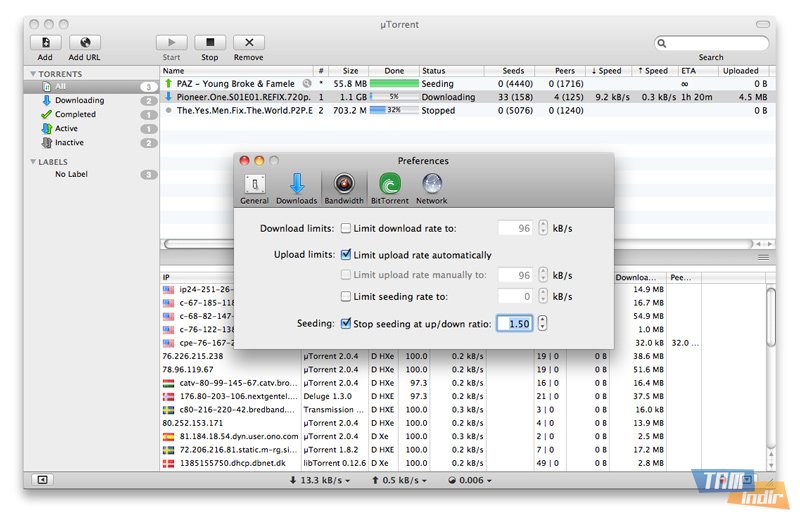Screen dimensions: 800x521
Task: Select the Bandwidth preferences tab
Action: 344,188
